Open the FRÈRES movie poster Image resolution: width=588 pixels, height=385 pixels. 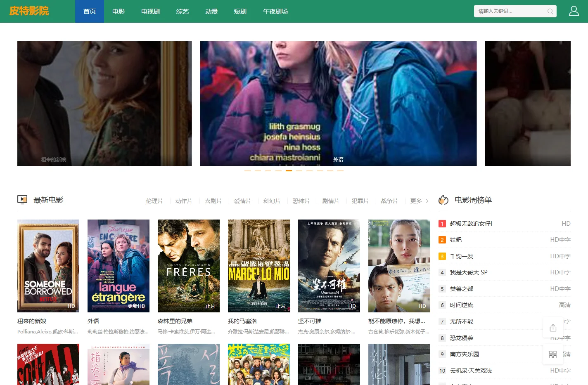[x=189, y=266]
